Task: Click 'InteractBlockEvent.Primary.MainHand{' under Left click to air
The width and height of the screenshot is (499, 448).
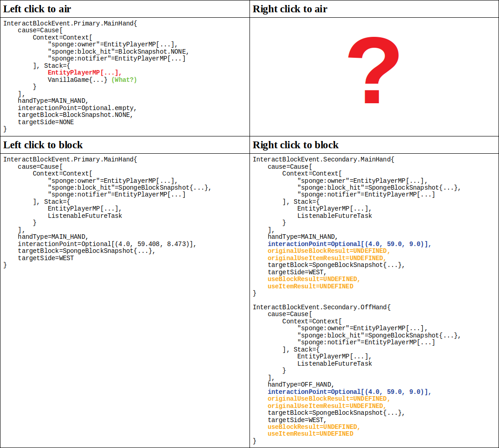Action: point(70,23)
